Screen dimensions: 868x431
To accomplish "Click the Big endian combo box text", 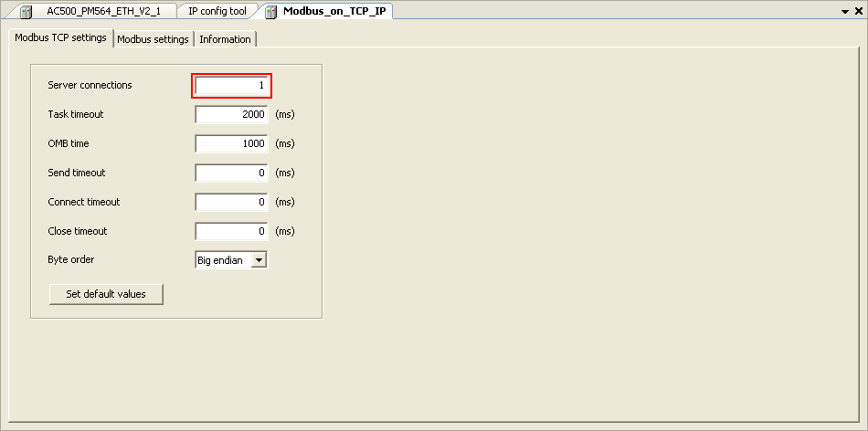I will pos(221,260).
